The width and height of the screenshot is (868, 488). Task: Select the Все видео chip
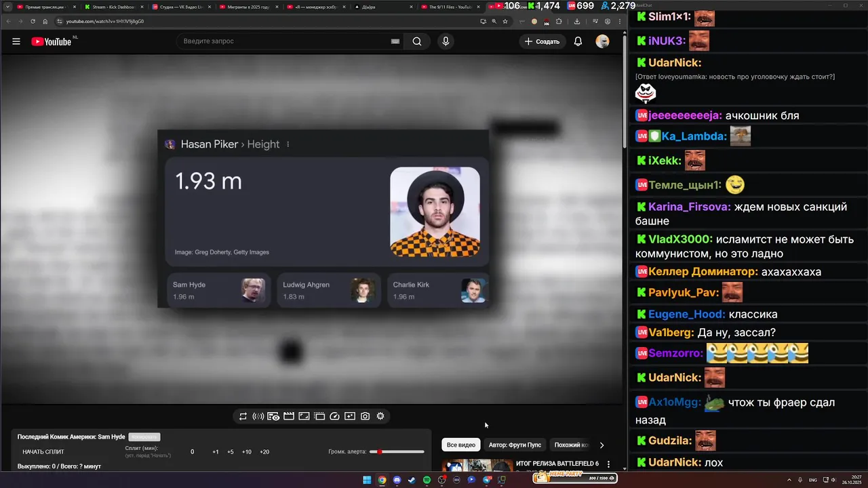click(461, 445)
